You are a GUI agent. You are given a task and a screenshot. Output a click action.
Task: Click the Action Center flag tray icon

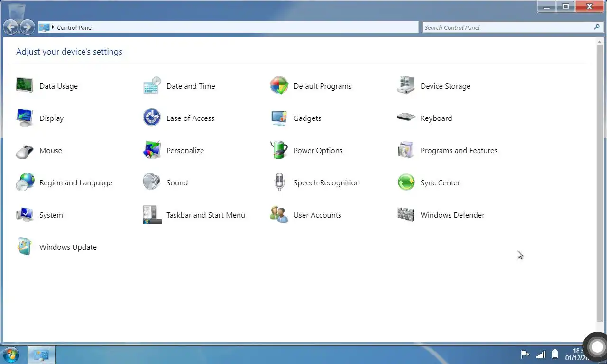(525, 354)
